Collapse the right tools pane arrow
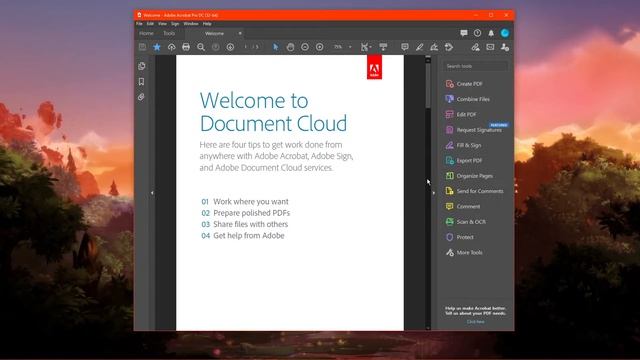Viewport: 640px width, 360px height. click(433, 193)
